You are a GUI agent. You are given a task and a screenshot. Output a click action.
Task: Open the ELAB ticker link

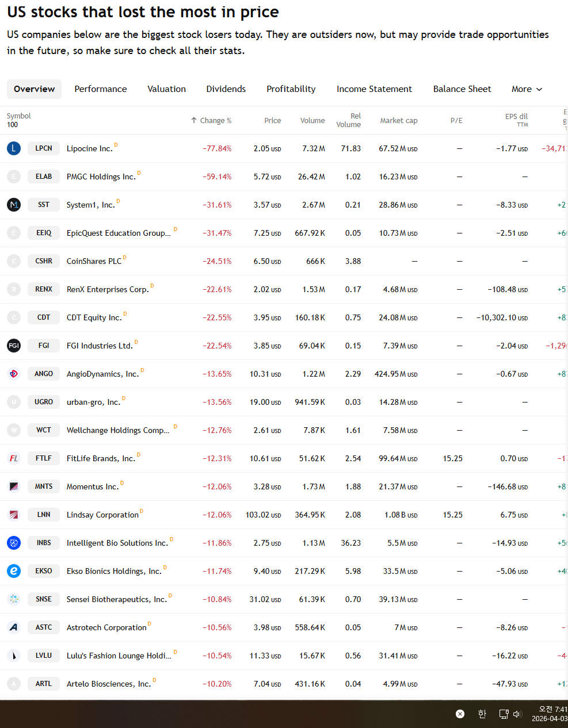44,177
